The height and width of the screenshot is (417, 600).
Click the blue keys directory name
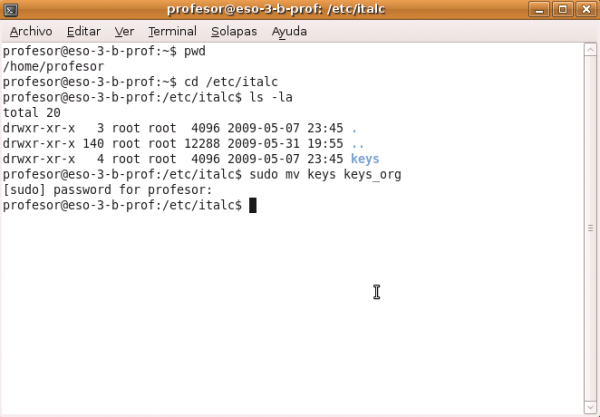point(365,159)
